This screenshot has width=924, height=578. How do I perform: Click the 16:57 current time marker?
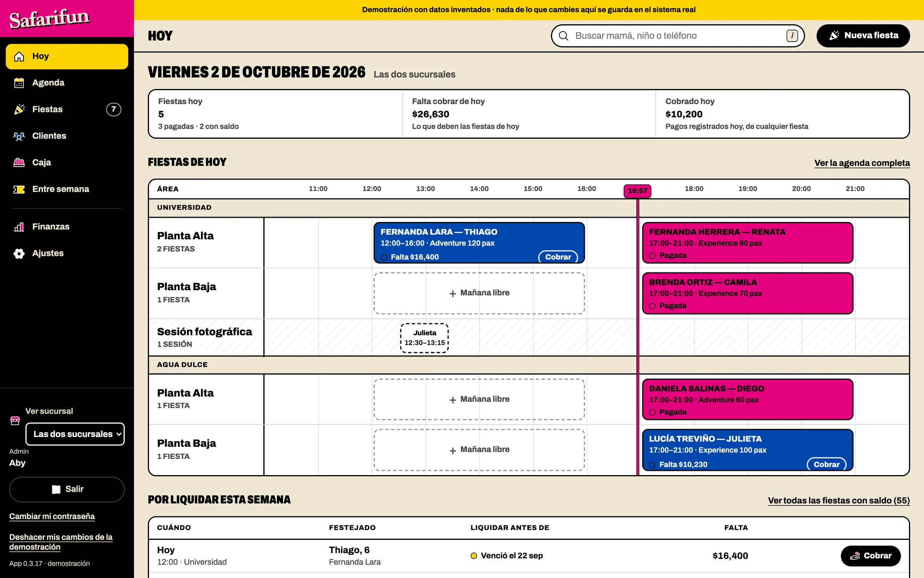click(638, 191)
